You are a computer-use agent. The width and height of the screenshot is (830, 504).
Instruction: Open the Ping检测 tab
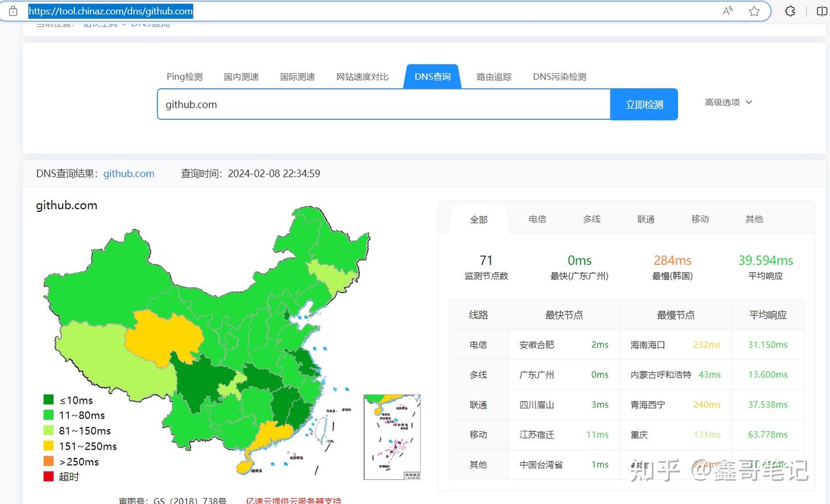(184, 77)
